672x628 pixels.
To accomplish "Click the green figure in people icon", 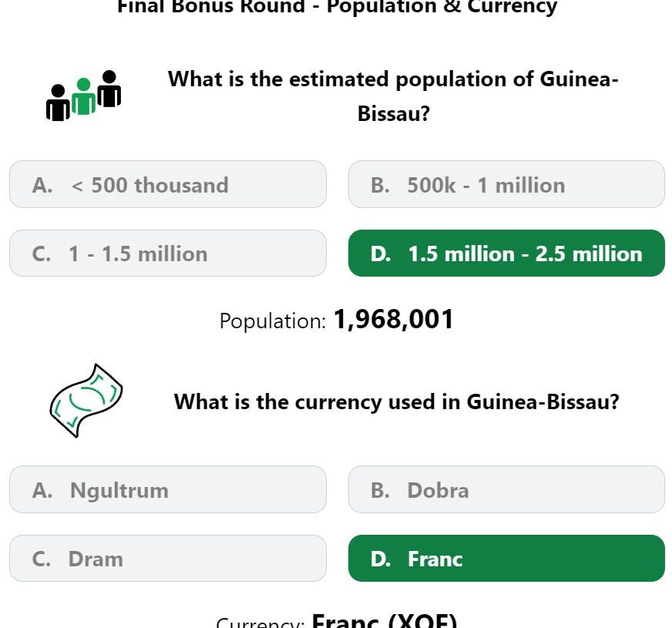I will click(83, 96).
